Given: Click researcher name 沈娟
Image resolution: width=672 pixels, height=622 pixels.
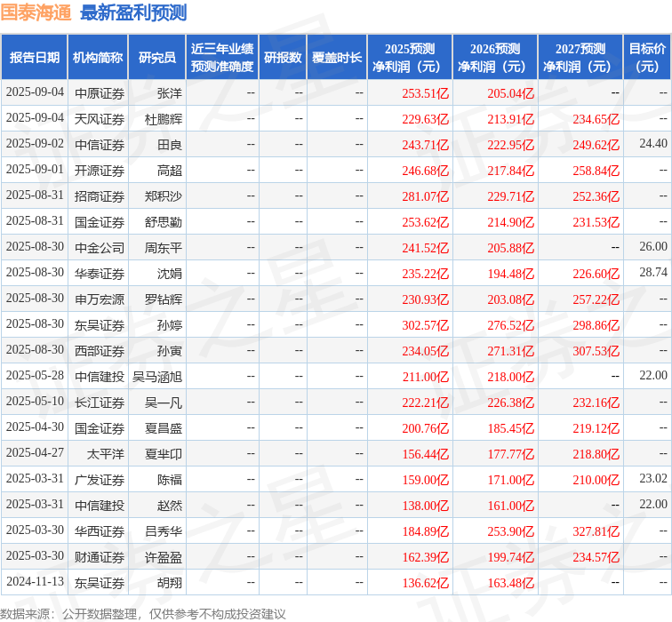Looking at the screenshot, I should [x=170, y=274].
